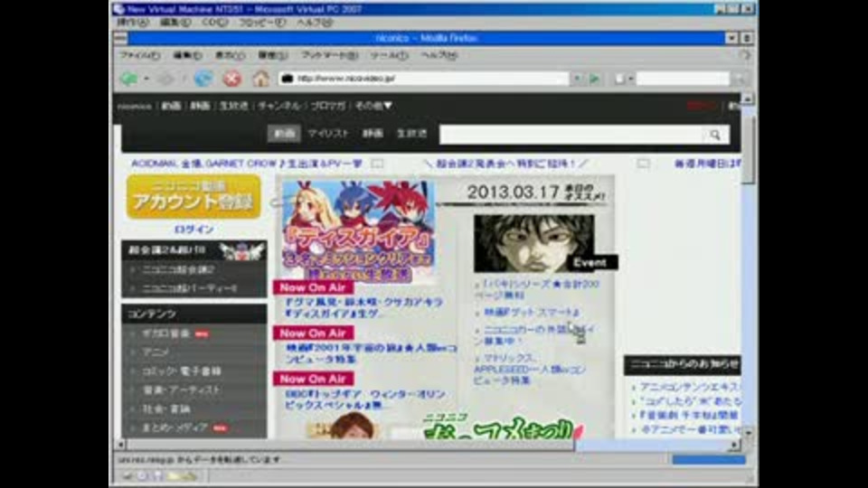Click the ACIDMAN GARNET CROW headline link
Image resolution: width=868 pixels, height=488 pixels.
[247, 164]
